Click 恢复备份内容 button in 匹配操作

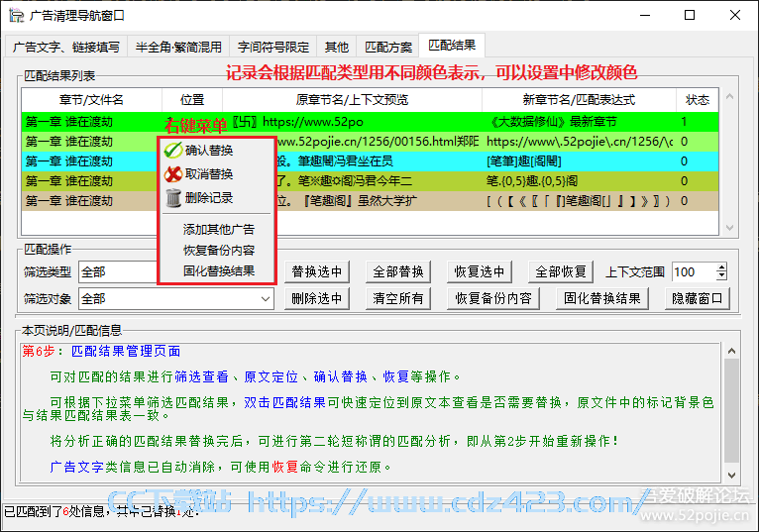click(x=492, y=298)
